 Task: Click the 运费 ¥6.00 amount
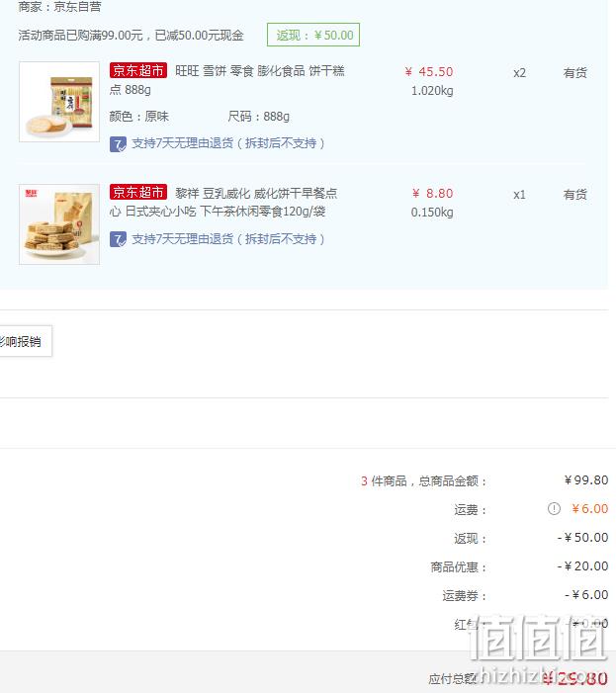(x=589, y=509)
